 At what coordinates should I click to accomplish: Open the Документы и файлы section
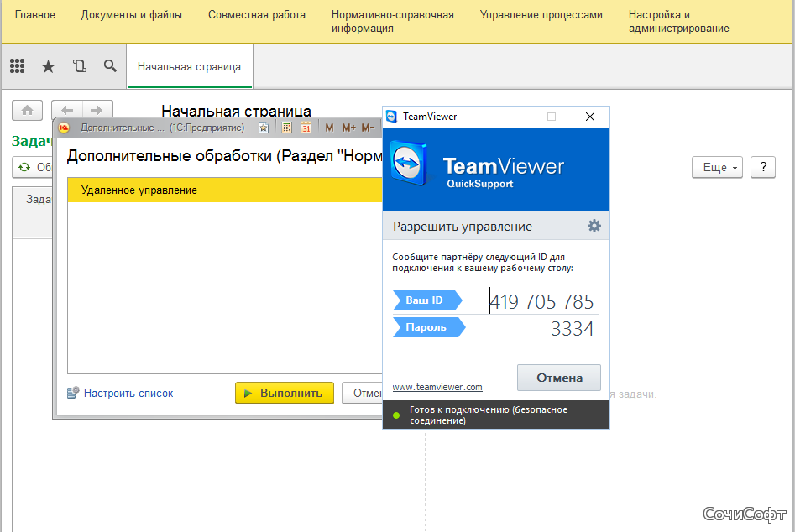coord(131,15)
